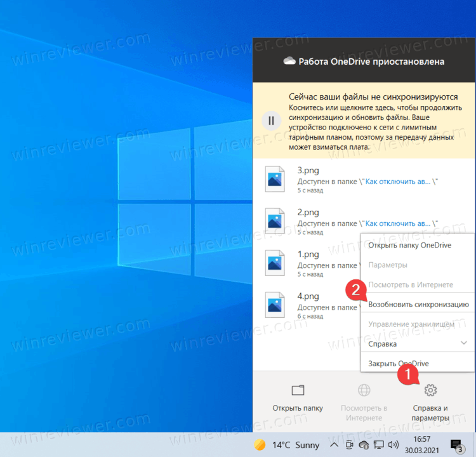Click the 1.png file name
The width and height of the screenshot is (476, 457).
308,254
